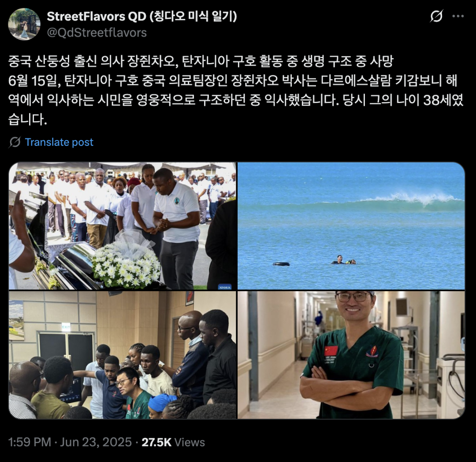
Task: Open the StreetFlavors QD display name
Action: click(x=142, y=16)
